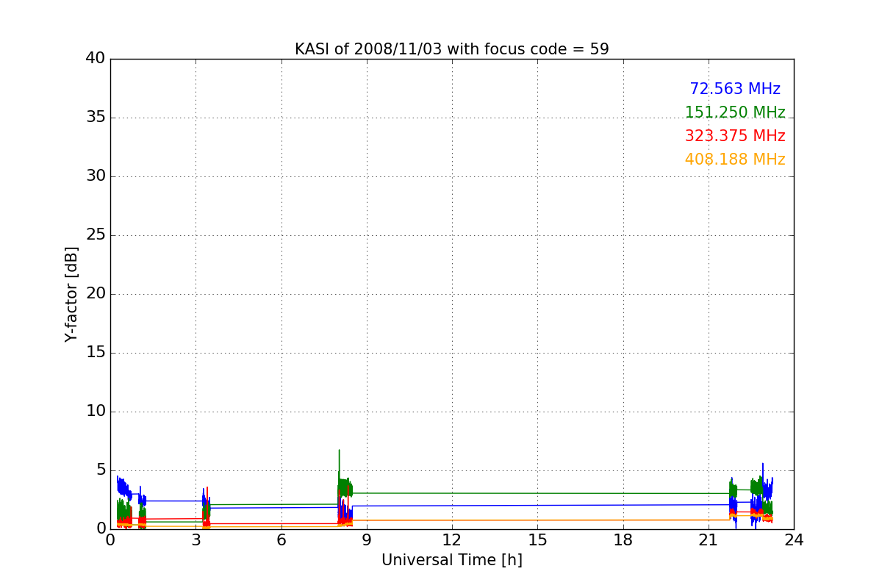Click the y-axis tick label 40
Viewport: 882px width, 588px height.
(96, 59)
